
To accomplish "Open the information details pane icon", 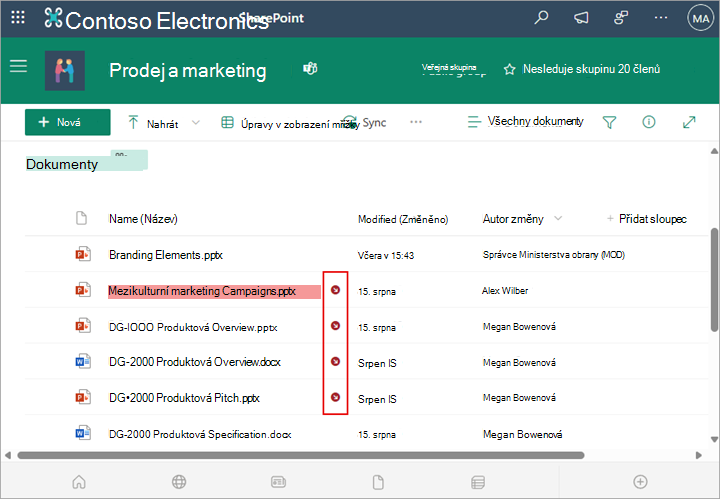I will click(649, 122).
